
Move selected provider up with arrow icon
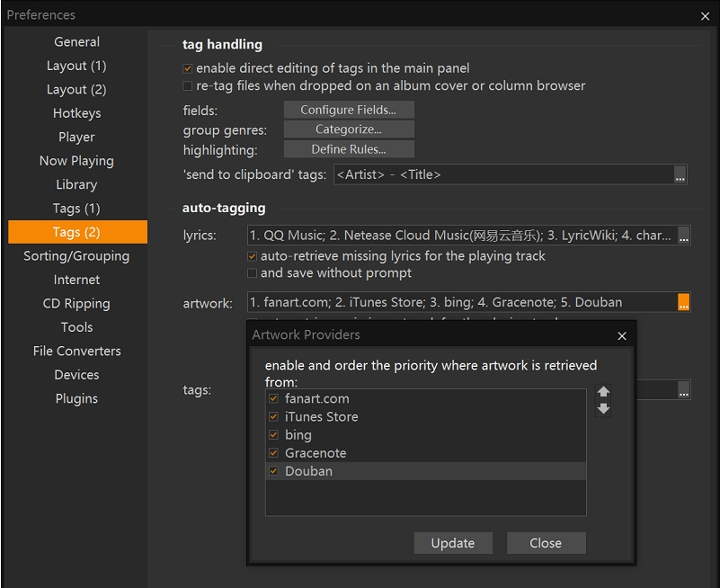click(x=603, y=392)
